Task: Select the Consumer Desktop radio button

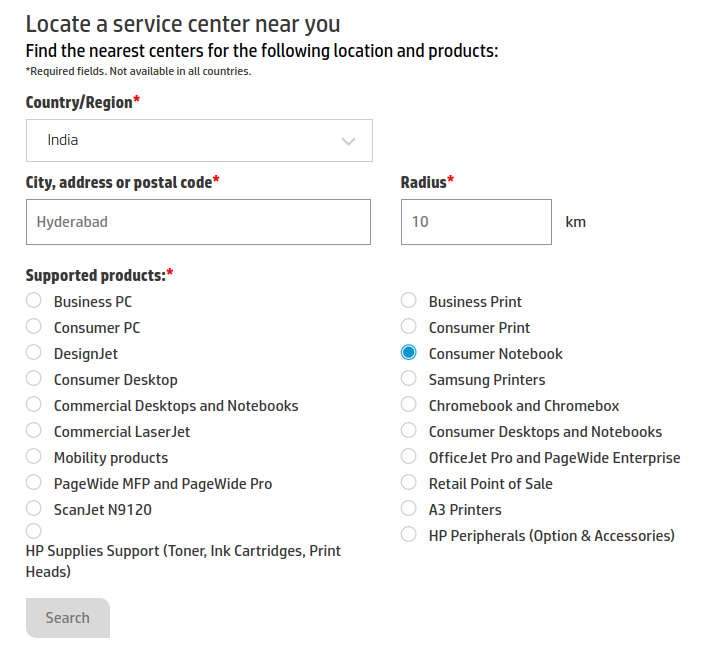Action: 34,379
